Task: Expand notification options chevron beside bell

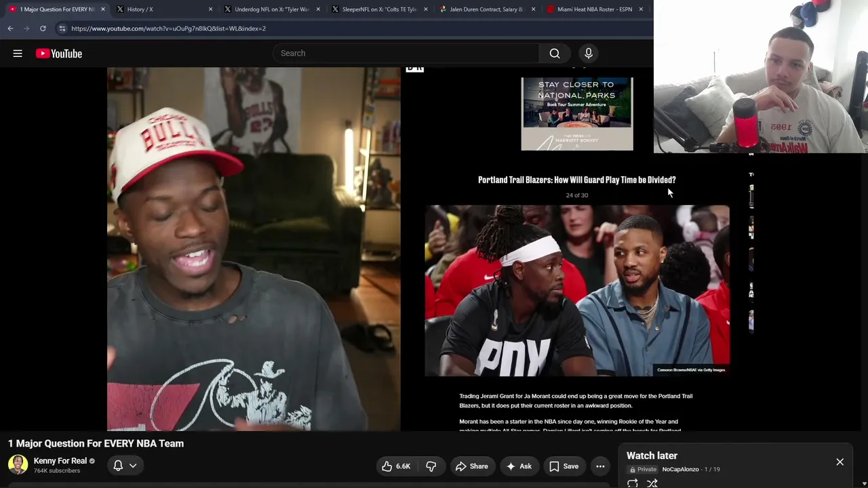Action: click(x=133, y=466)
